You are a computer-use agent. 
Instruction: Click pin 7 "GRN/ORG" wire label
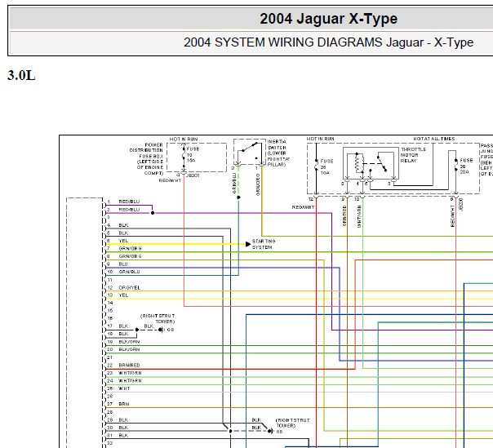[x=130, y=248]
